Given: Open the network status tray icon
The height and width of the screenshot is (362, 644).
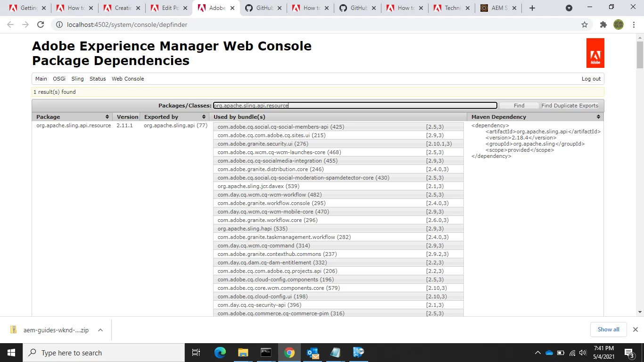Looking at the screenshot, I should point(572,353).
